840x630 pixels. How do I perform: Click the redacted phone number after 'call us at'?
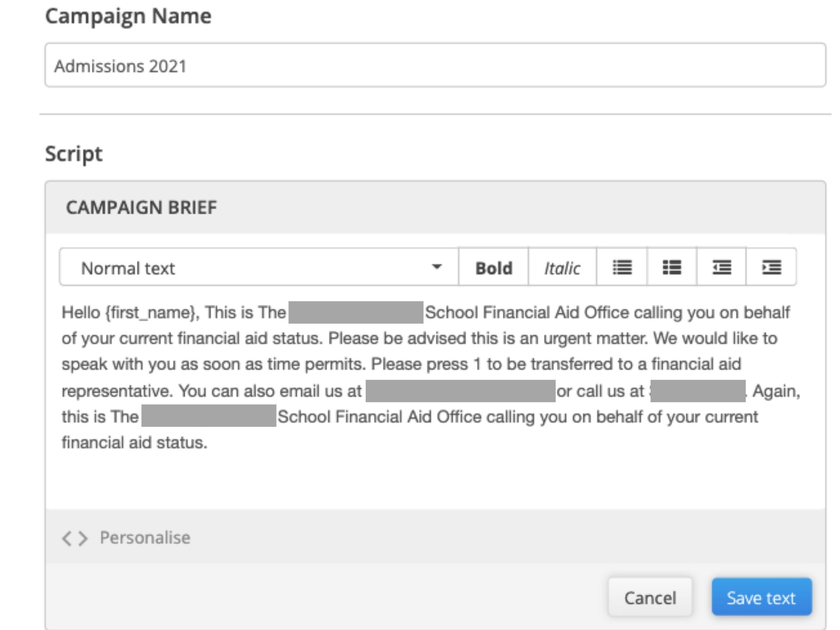pos(698,391)
